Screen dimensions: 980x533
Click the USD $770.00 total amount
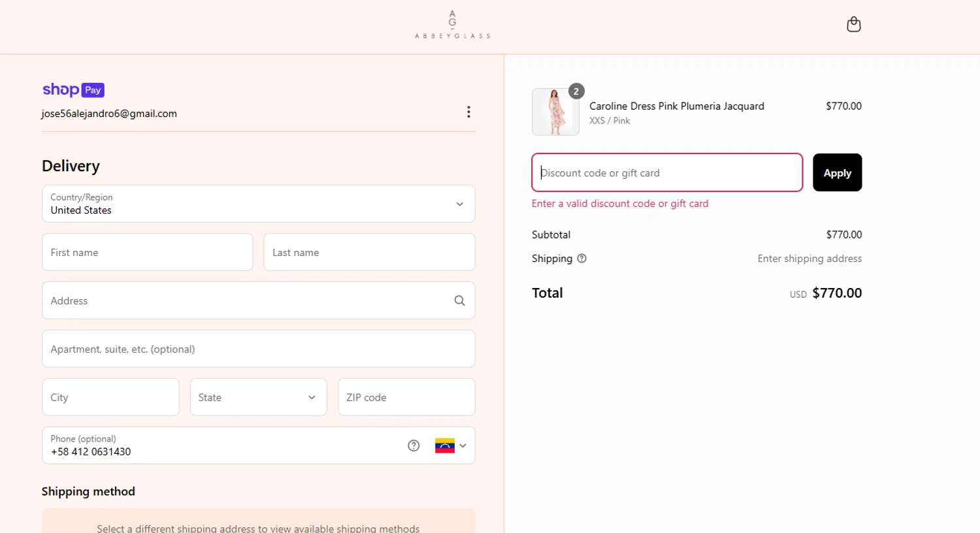coord(826,293)
